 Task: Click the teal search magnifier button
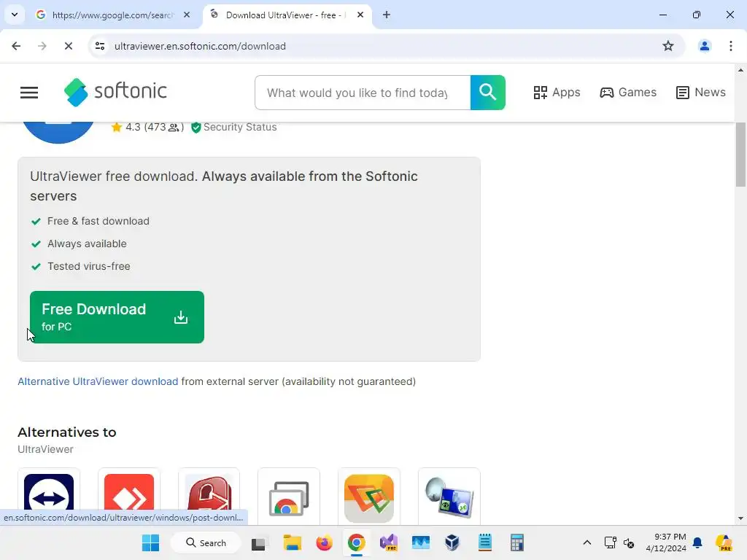click(487, 93)
